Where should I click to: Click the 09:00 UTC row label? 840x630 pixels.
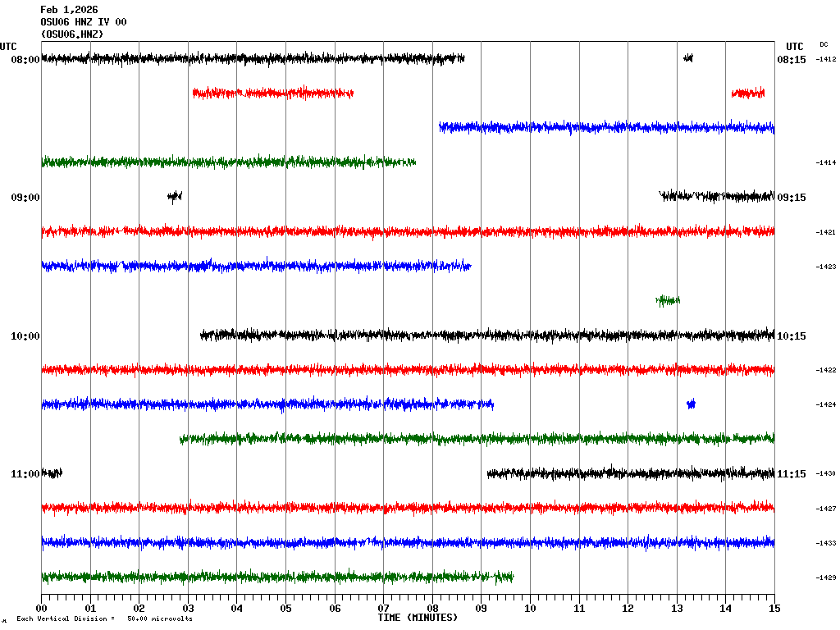[x=24, y=198]
